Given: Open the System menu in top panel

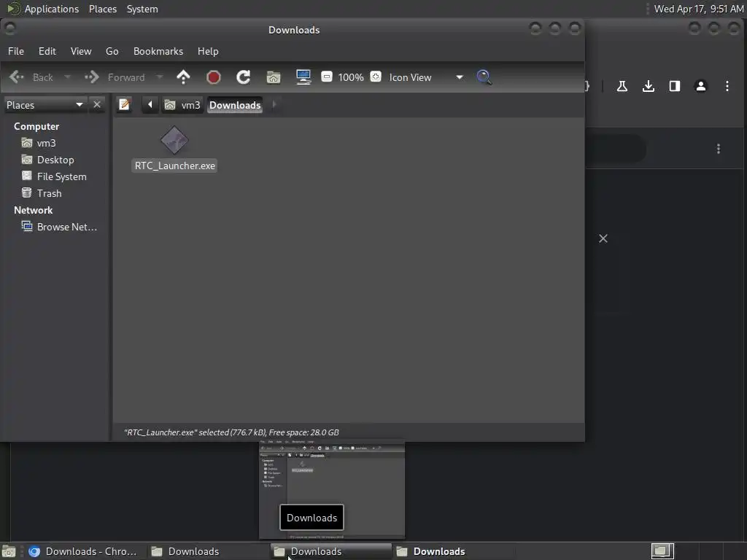Looking at the screenshot, I should click(142, 9).
